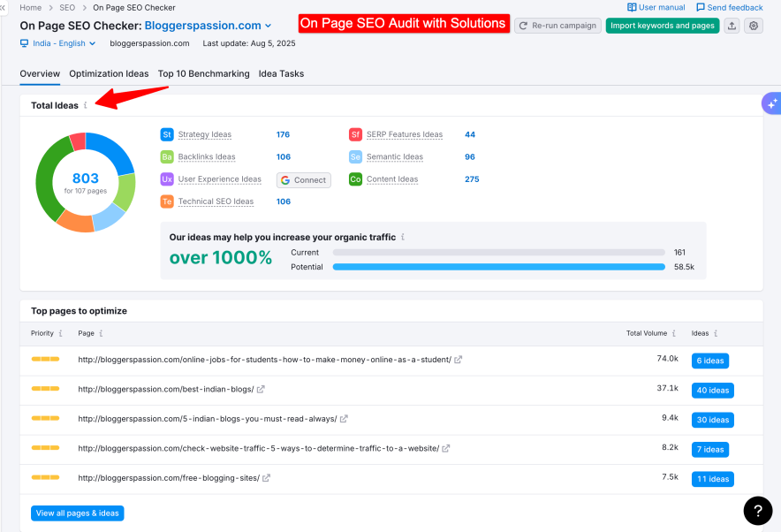Viewport: 781px width, 532px height.
Task: Click the Re-run campaign button
Action: coord(557,26)
